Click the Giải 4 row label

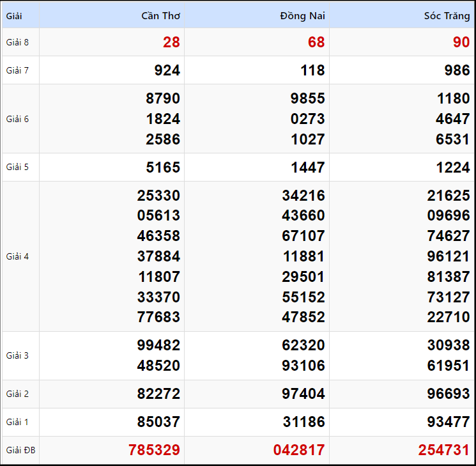coord(18,256)
